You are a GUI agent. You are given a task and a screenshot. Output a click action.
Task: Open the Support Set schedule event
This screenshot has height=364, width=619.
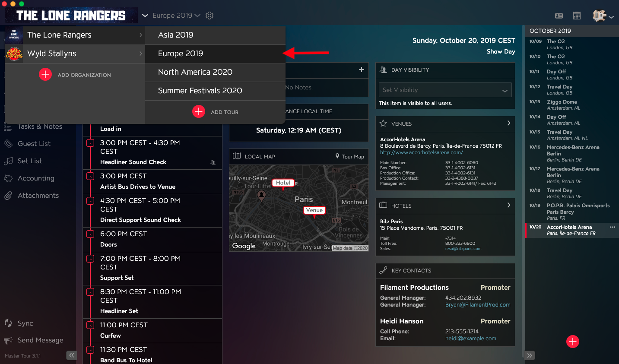point(152,269)
